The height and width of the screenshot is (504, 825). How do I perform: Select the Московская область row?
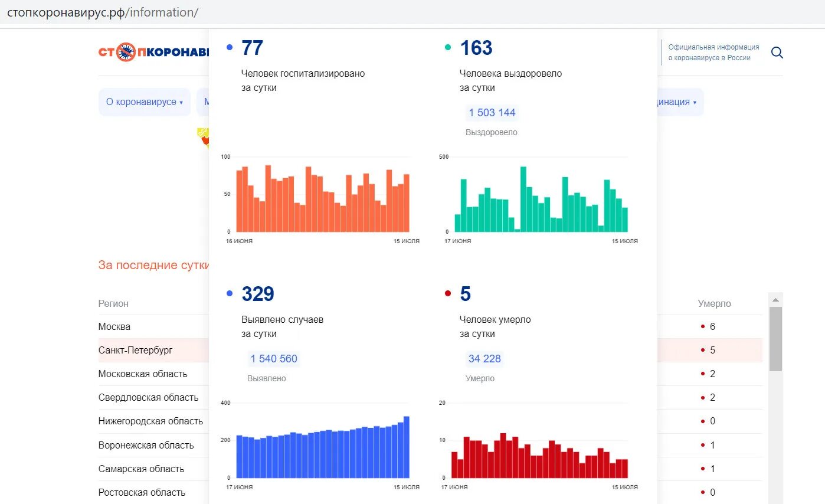point(430,374)
